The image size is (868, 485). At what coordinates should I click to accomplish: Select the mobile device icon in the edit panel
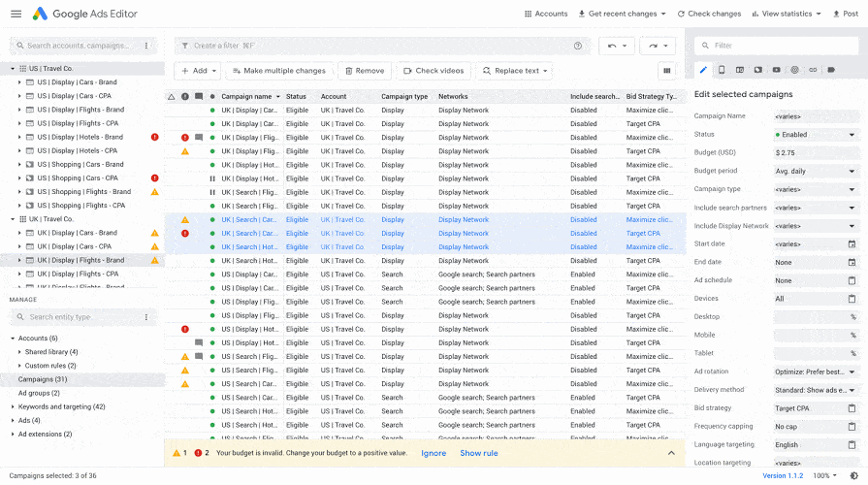[x=722, y=70]
